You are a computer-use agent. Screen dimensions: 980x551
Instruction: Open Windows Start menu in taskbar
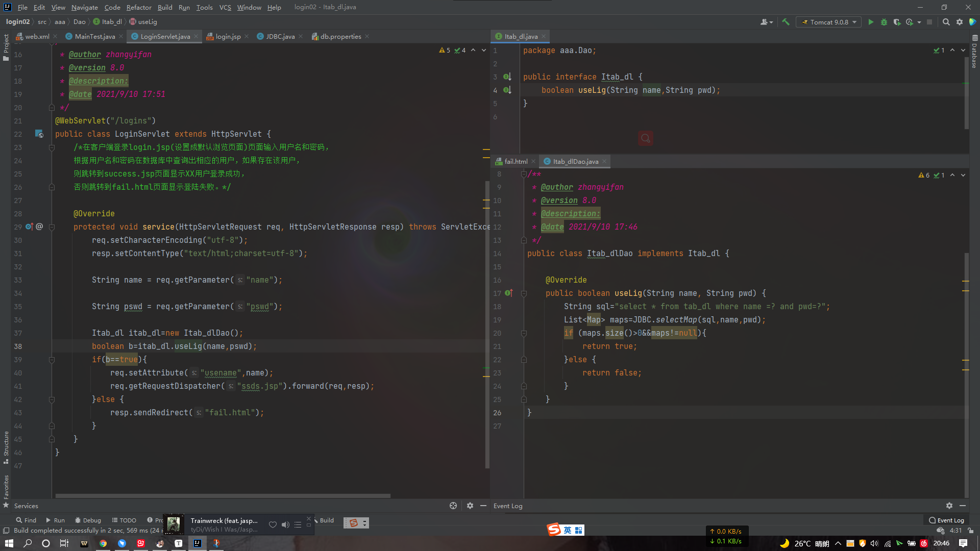pos(9,543)
